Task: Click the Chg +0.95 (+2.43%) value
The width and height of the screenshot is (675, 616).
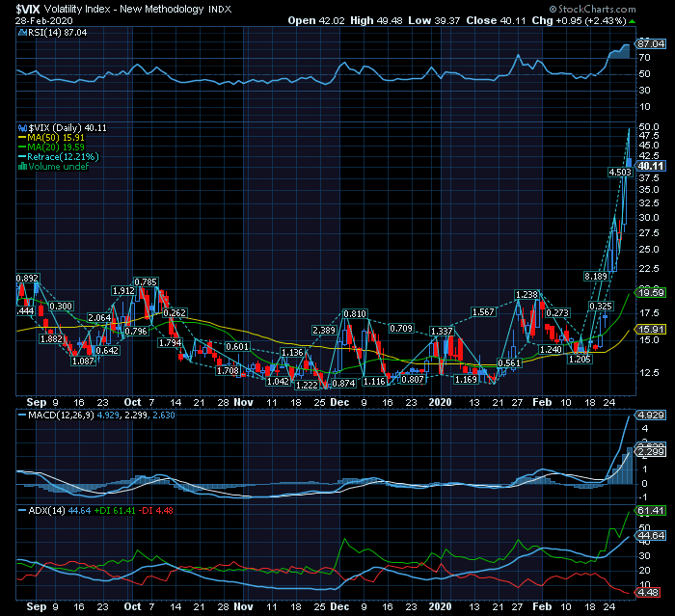Action: tap(579, 20)
